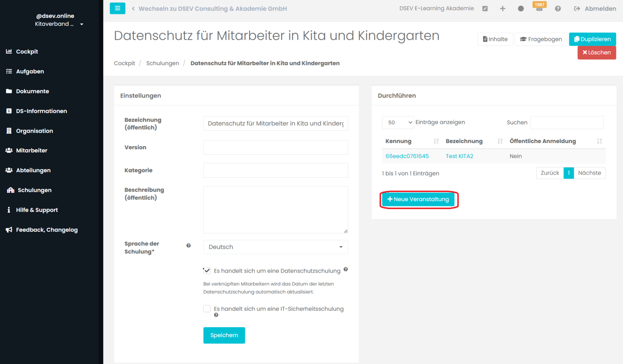Show help tooltip for Sprache der Schulung

pos(189,245)
